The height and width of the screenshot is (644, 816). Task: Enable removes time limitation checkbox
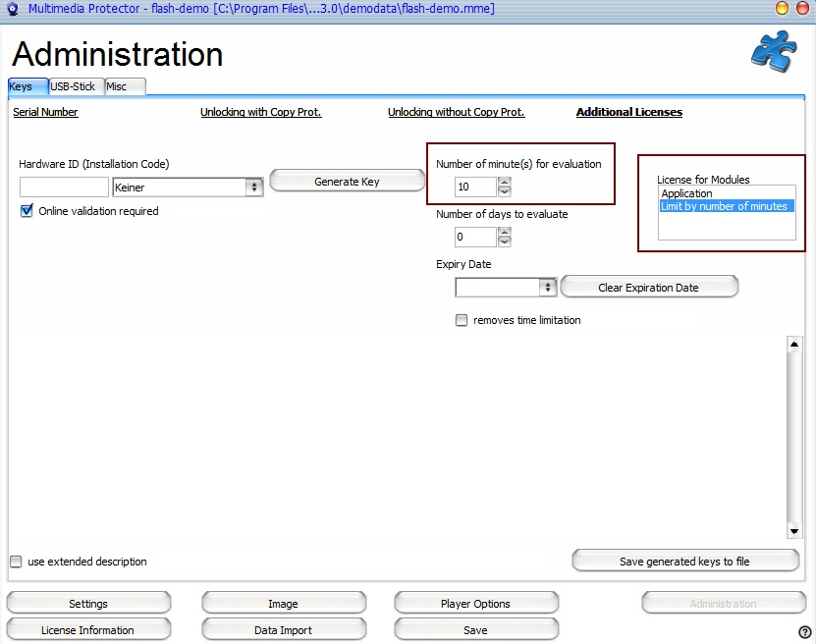click(x=462, y=320)
